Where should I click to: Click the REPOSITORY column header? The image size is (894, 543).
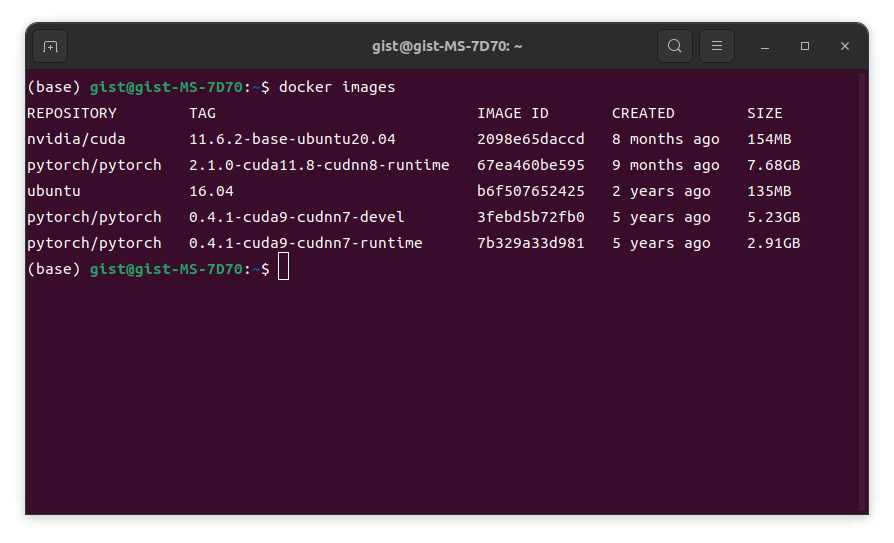72,114
